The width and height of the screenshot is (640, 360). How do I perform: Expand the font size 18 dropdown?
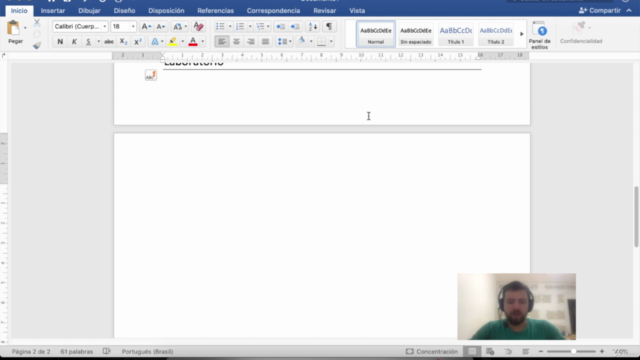pos(133,27)
